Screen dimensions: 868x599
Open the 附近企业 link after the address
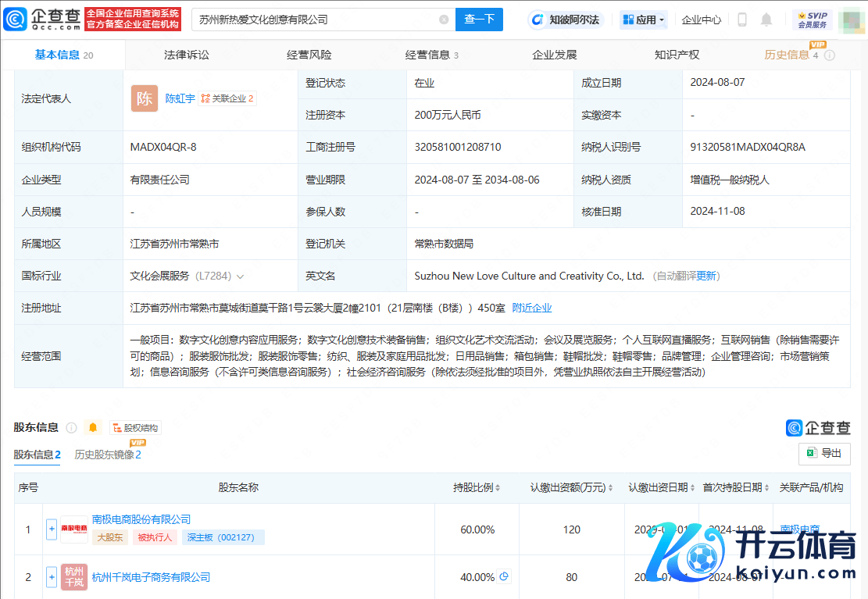532,308
